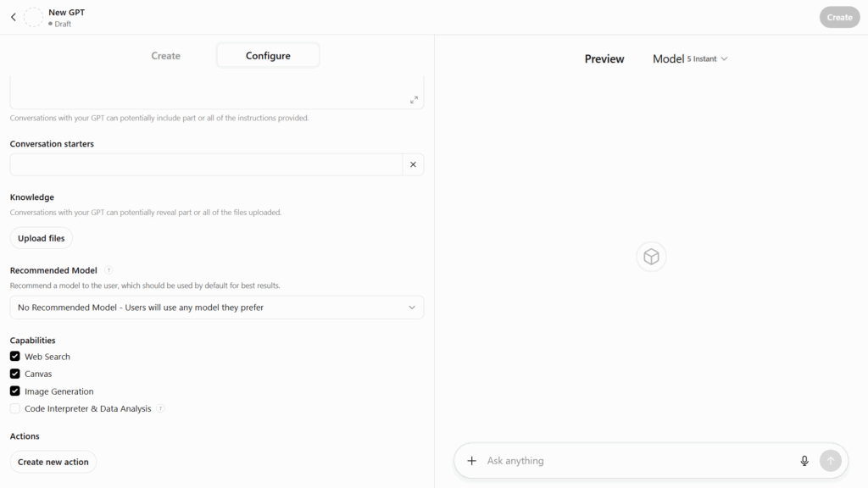Disable the Image Generation capability
868x488 pixels.
click(x=15, y=391)
